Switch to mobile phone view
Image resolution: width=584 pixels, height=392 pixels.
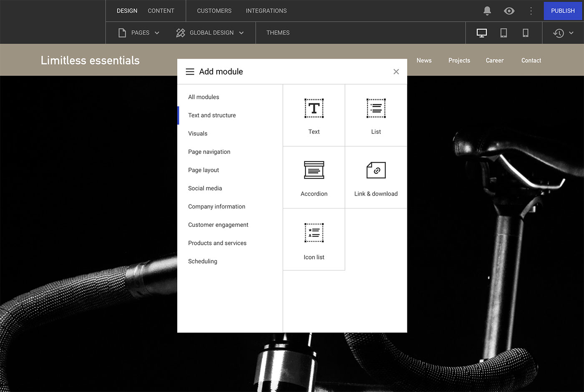click(x=526, y=33)
